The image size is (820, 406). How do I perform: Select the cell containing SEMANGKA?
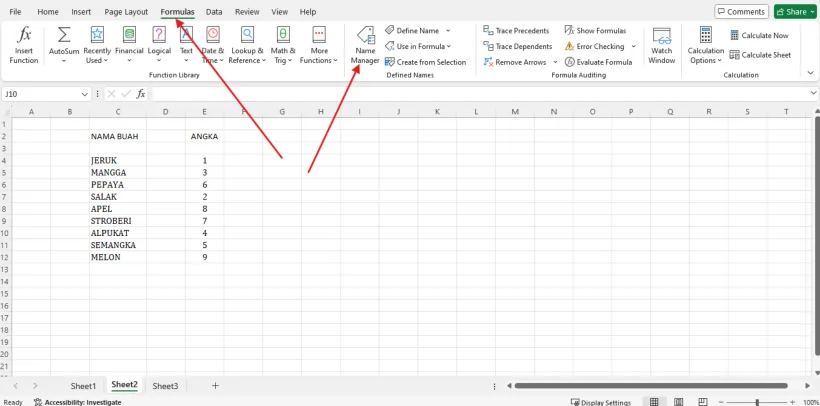pos(118,245)
